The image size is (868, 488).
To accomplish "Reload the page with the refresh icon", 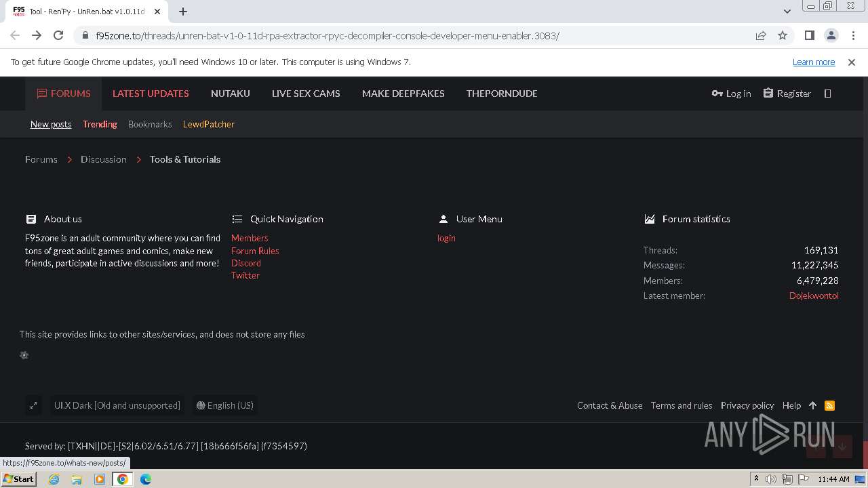I will 58,35.
